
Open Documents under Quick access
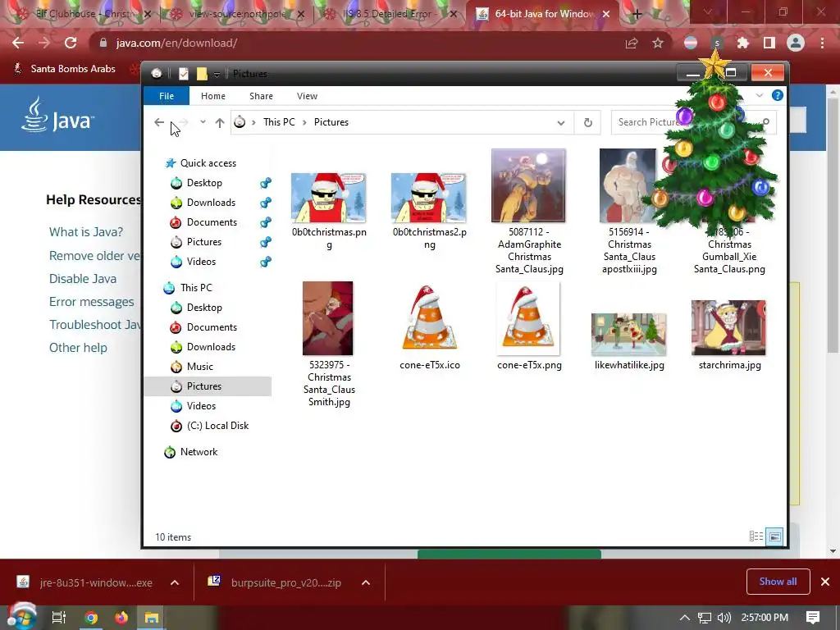[x=212, y=222]
